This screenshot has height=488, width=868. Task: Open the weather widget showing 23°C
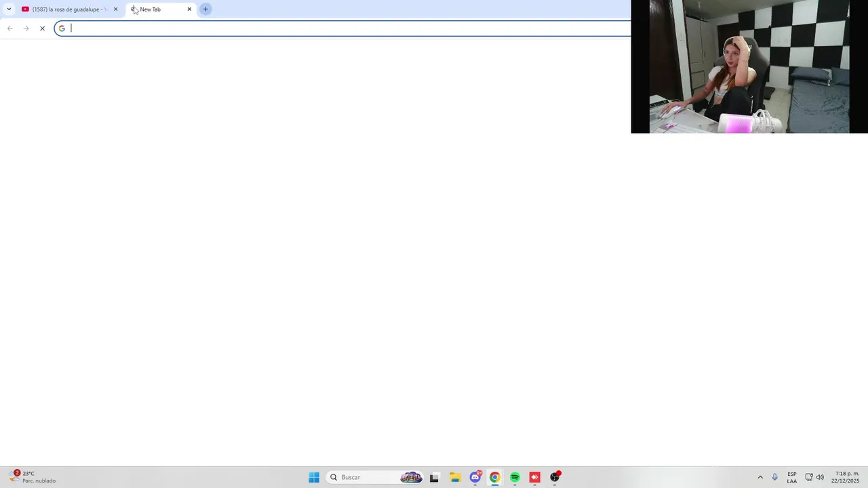click(32, 477)
